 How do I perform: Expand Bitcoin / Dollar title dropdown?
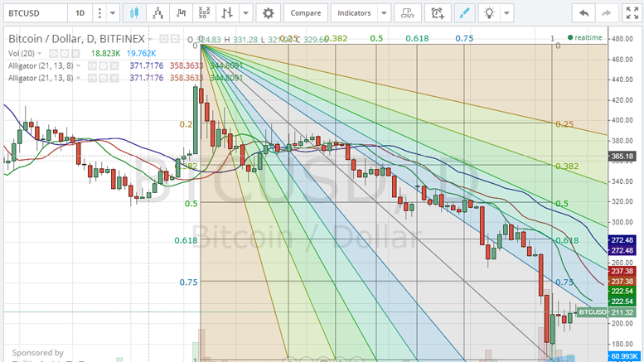pos(151,39)
